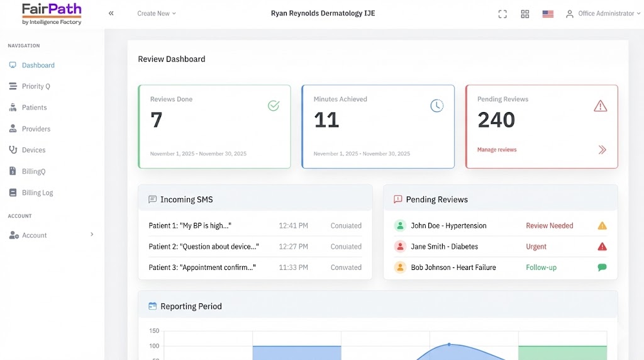Image resolution: width=644 pixels, height=360 pixels.
Task: Click the Minutes Achieved value 11
Action: coord(326,120)
